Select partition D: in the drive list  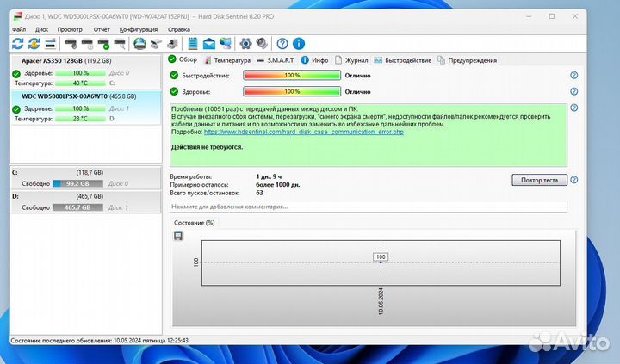point(86,201)
